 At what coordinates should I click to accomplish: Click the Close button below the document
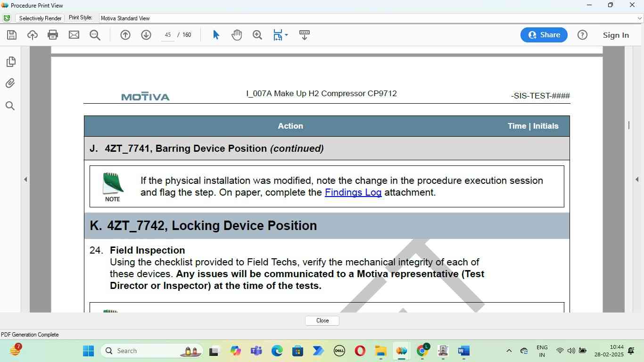322,321
